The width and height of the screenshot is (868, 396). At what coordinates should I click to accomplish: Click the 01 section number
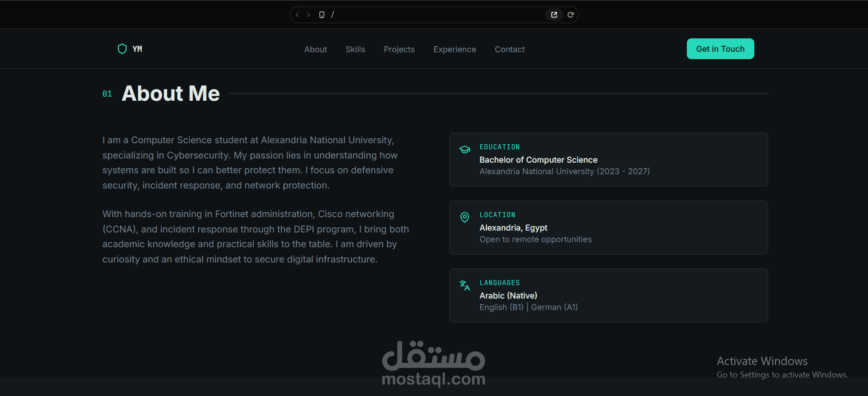pyautogui.click(x=107, y=94)
